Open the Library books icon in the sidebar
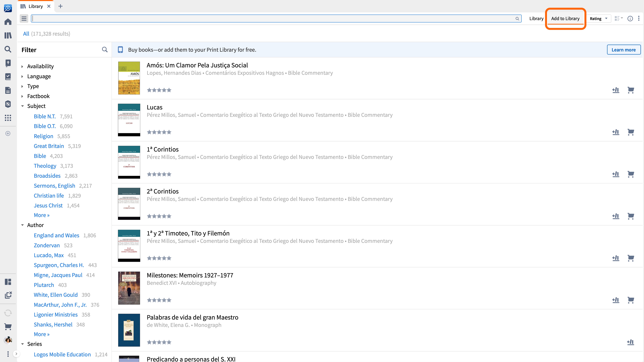 (8, 36)
